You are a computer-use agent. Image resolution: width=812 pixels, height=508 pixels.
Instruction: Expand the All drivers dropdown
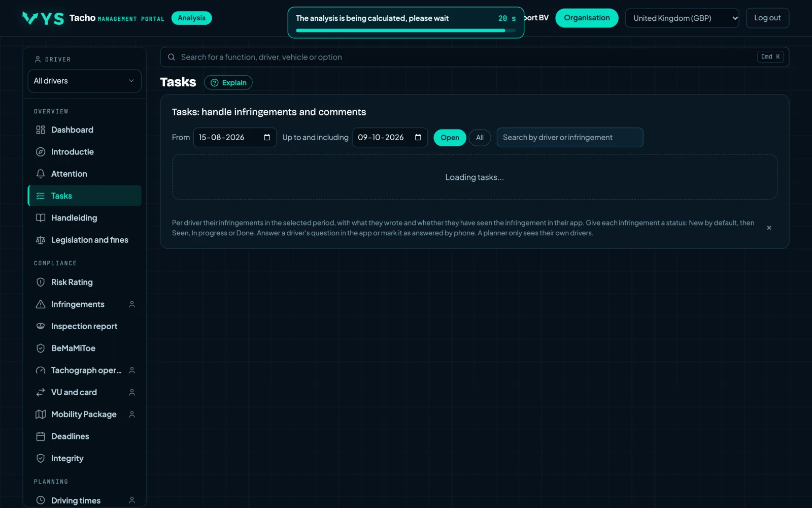click(84, 81)
